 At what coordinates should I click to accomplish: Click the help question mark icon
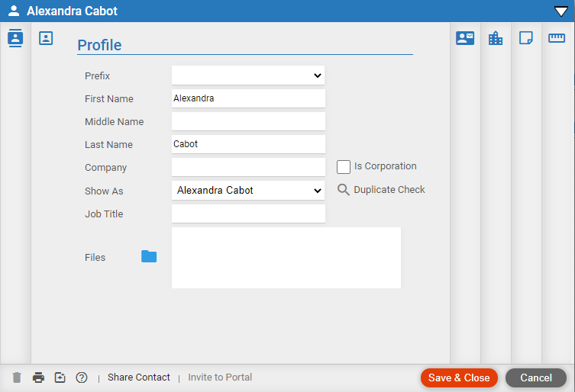(x=82, y=378)
